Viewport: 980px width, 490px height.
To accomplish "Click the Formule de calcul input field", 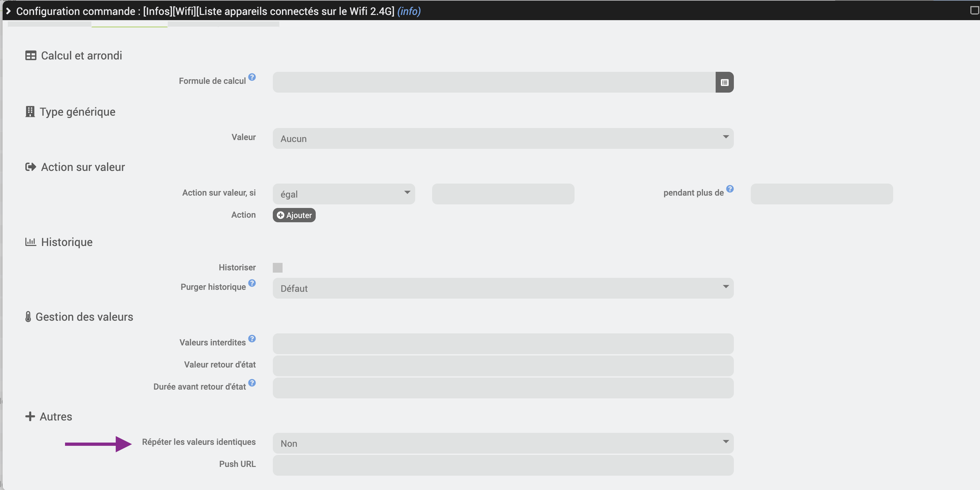I will [x=494, y=82].
